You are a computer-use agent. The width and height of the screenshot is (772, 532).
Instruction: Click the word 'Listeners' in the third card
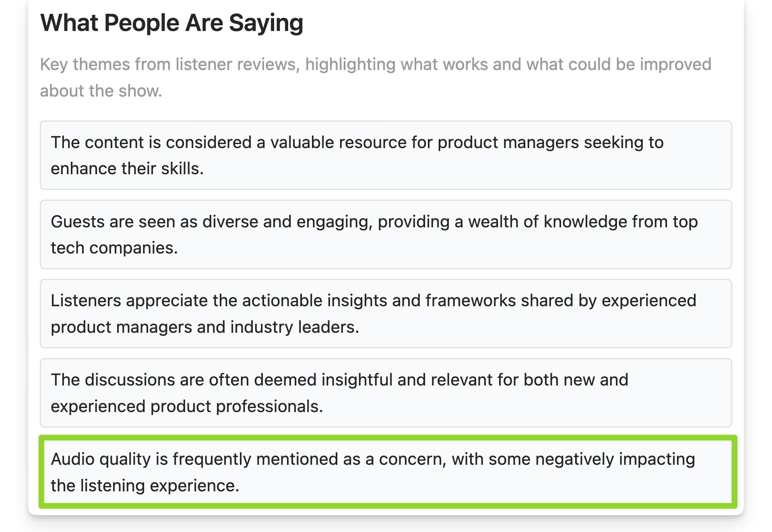(x=86, y=301)
